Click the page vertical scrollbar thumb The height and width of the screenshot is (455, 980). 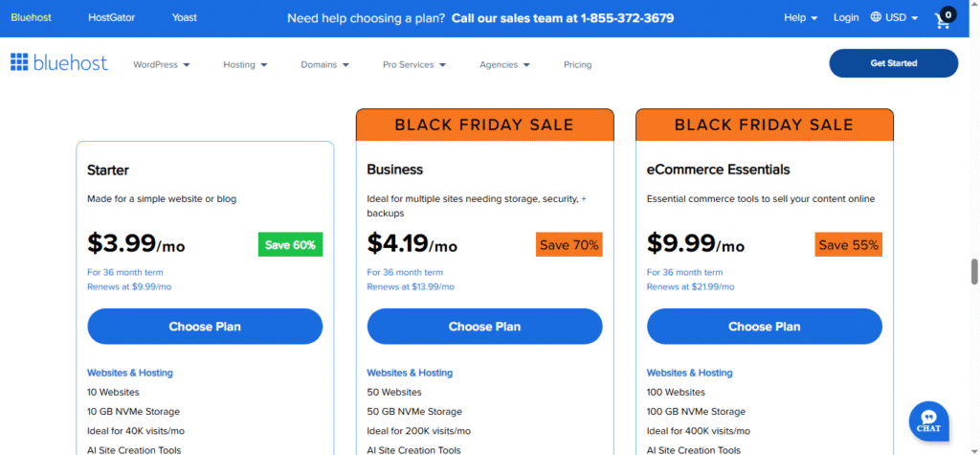coord(974,271)
